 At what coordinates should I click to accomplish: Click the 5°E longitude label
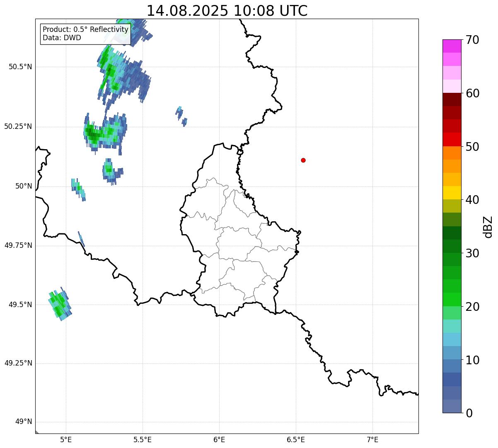[66, 440]
